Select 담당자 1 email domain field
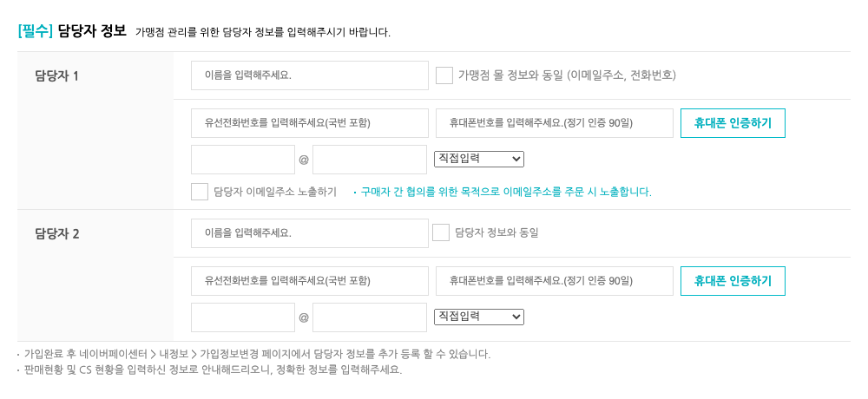The image size is (868, 399). [x=370, y=160]
